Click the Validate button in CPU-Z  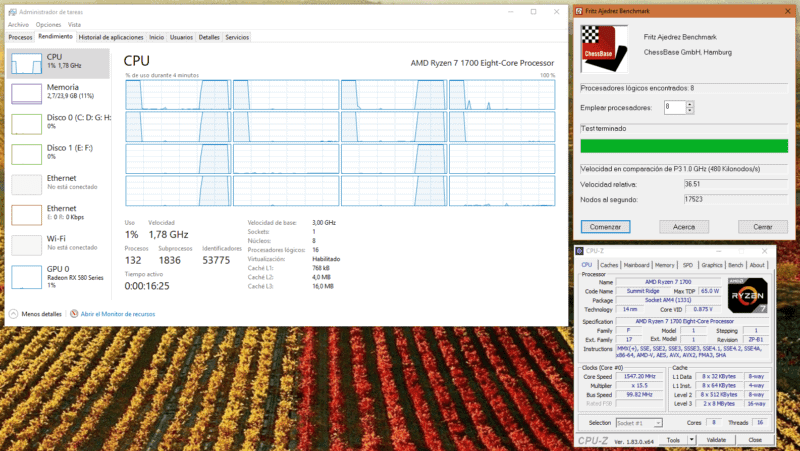[716, 440]
